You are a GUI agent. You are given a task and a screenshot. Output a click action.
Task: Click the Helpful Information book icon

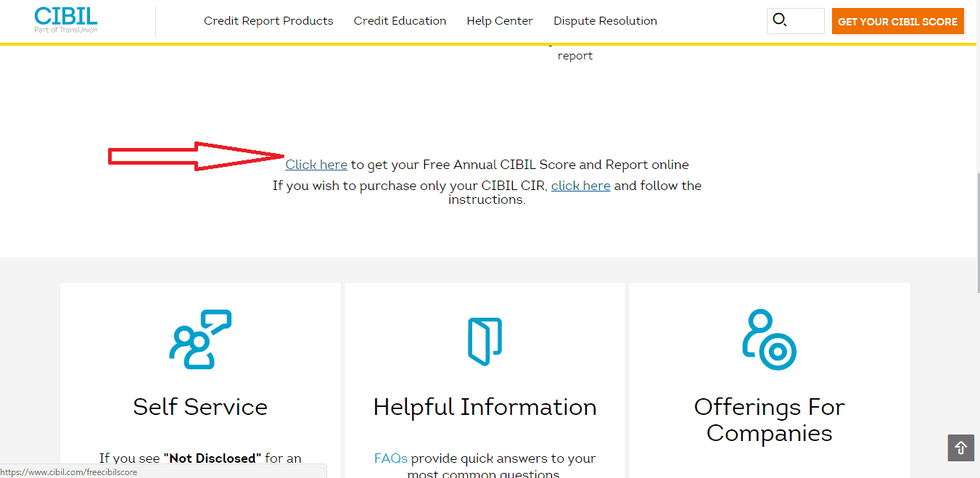point(485,340)
